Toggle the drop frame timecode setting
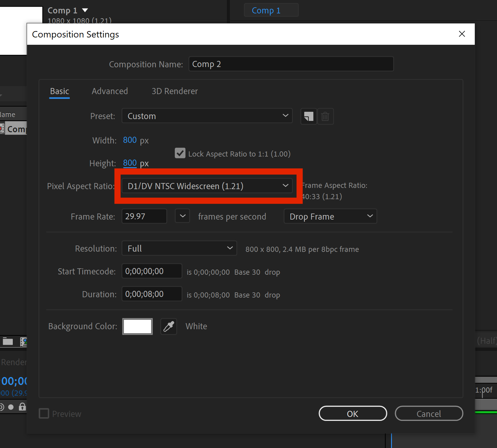Viewport: 497px width, 448px height. [330, 216]
